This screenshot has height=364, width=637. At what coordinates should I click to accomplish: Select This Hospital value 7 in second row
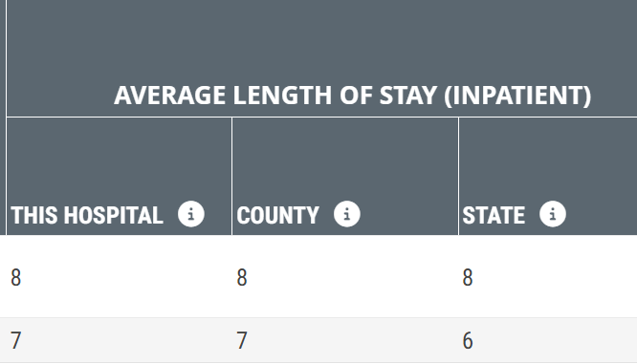click(16, 340)
